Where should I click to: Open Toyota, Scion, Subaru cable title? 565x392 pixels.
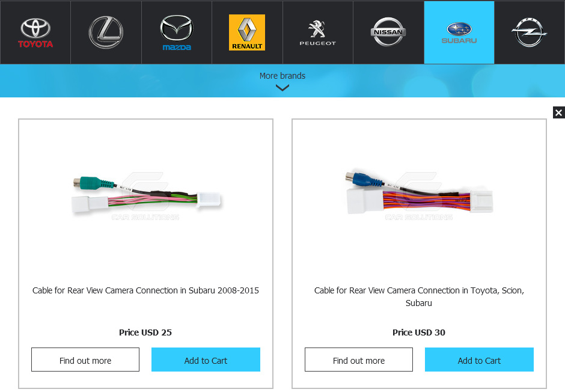pyautogui.click(x=419, y=296)
